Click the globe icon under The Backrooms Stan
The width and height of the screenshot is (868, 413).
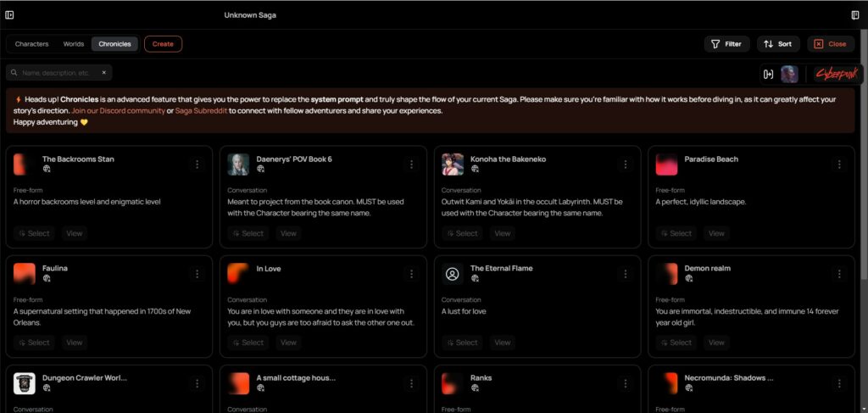[47, 170]
